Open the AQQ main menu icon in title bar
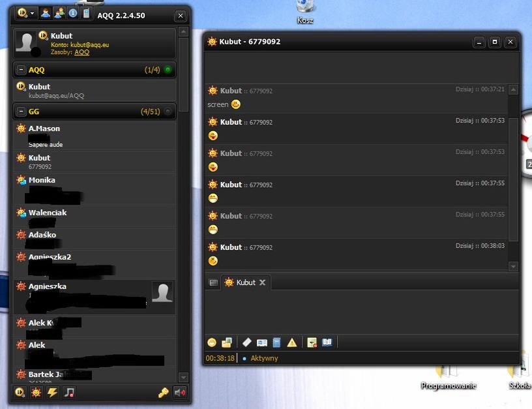 (22, 14)
